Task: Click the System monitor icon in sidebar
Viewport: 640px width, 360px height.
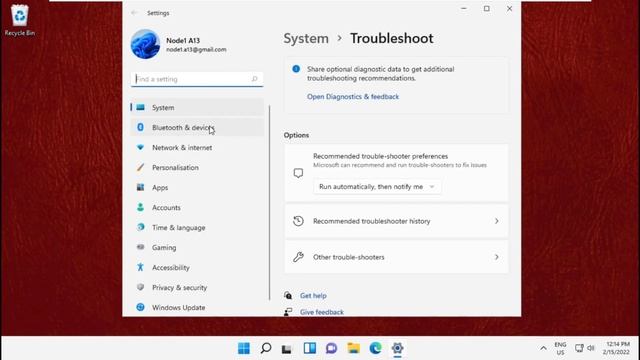Action: (x=140, y=107)
